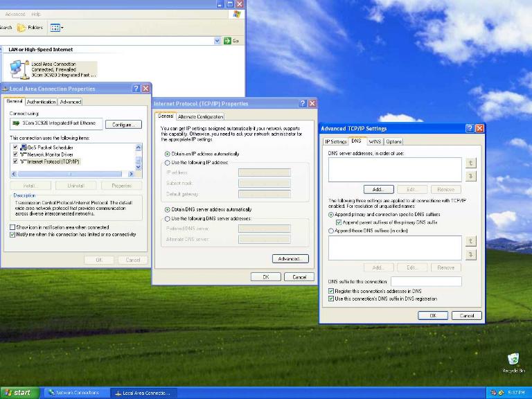Switch to Network Connections taskbar item

pos(76,393)
